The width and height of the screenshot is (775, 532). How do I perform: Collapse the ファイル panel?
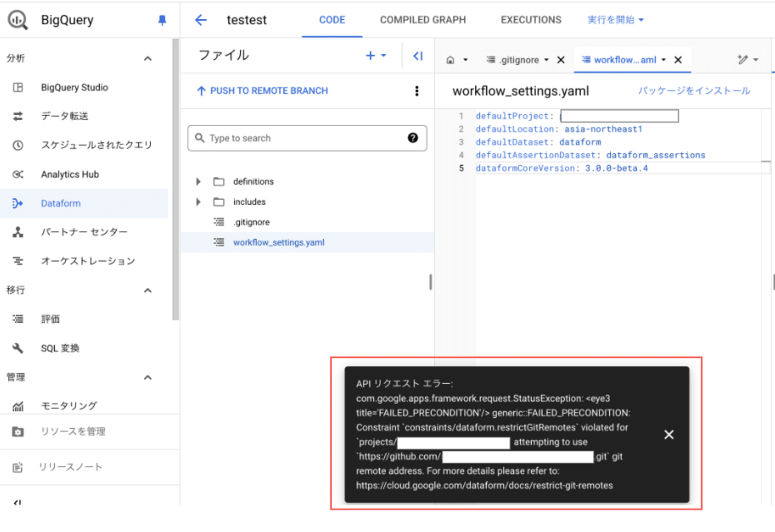pos(418,56)
